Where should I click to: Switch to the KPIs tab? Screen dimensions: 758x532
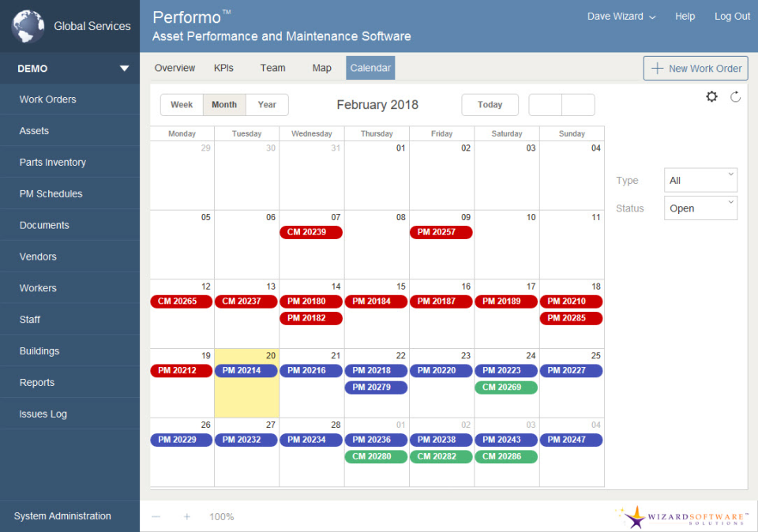click(x=223, y=68)
